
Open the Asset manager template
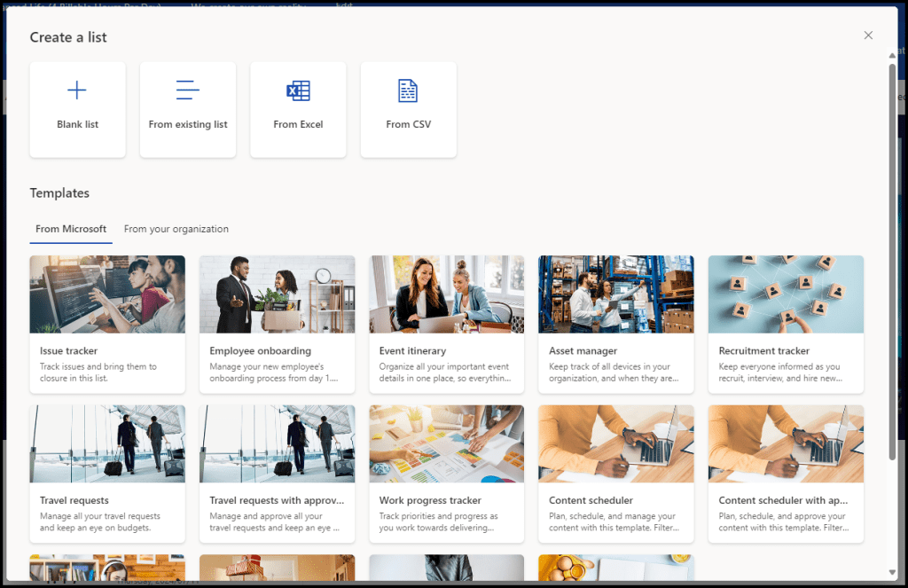coord(615,324)
